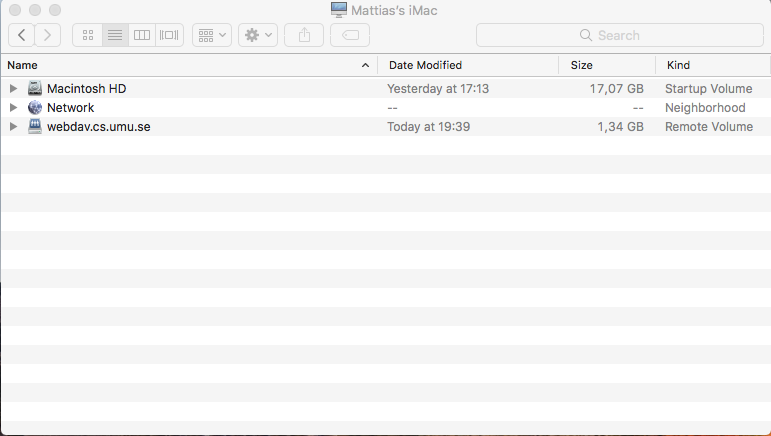Image resolution: width=771 pixels, height=436 pixels.
Task: Click the Network globe icon
Action: click(35, 107)
